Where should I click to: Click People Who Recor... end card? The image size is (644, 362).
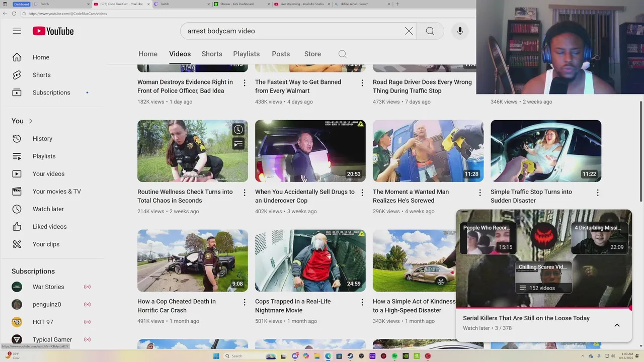488,238
